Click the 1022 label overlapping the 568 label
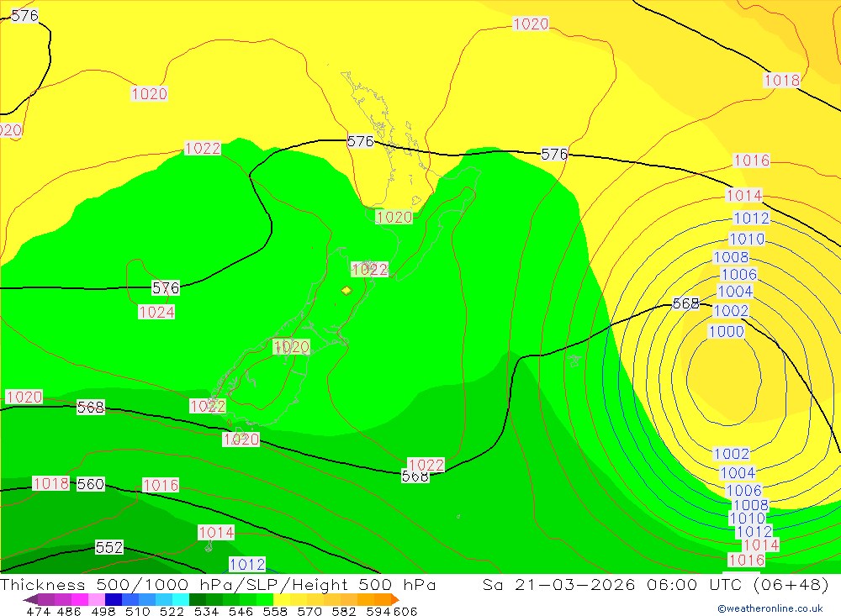This screenshot has width=841, height=616. 426,465
